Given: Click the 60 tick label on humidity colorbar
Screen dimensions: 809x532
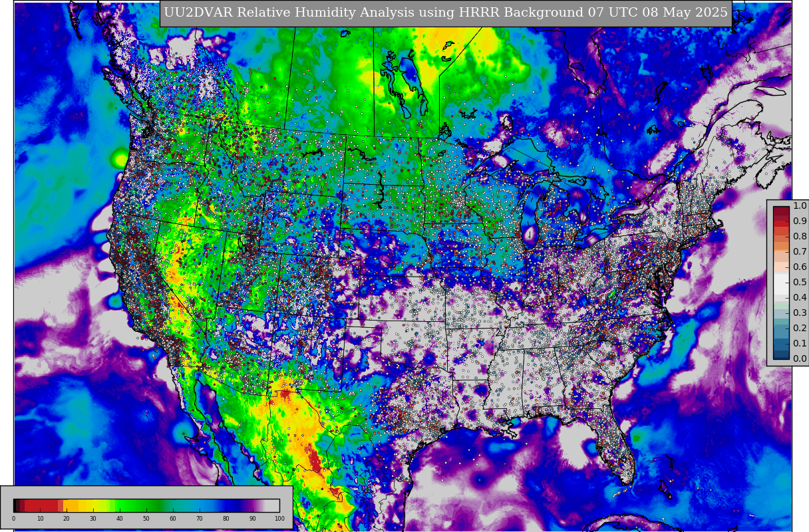Looking at the screenshot, I should point(173,519).
